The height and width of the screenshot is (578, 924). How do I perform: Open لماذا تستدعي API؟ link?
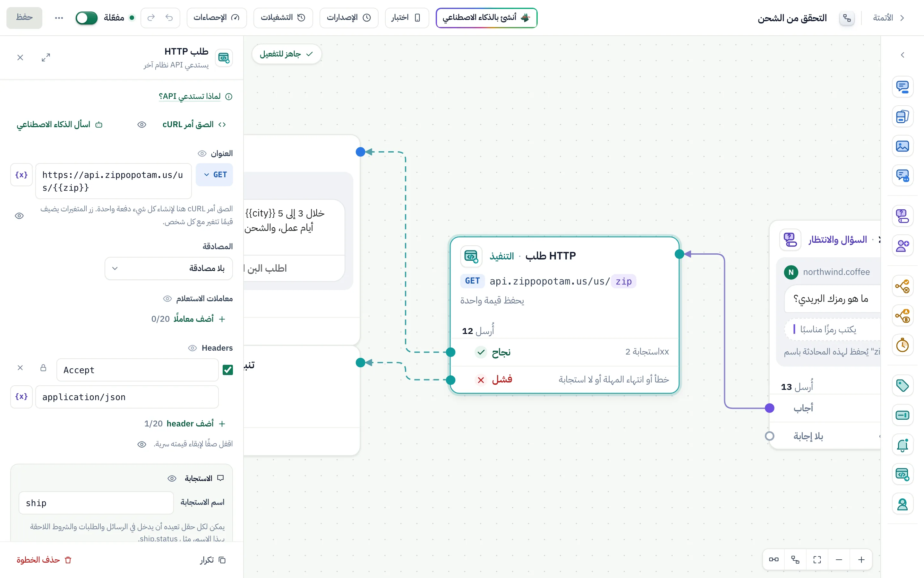pos(189,96)
